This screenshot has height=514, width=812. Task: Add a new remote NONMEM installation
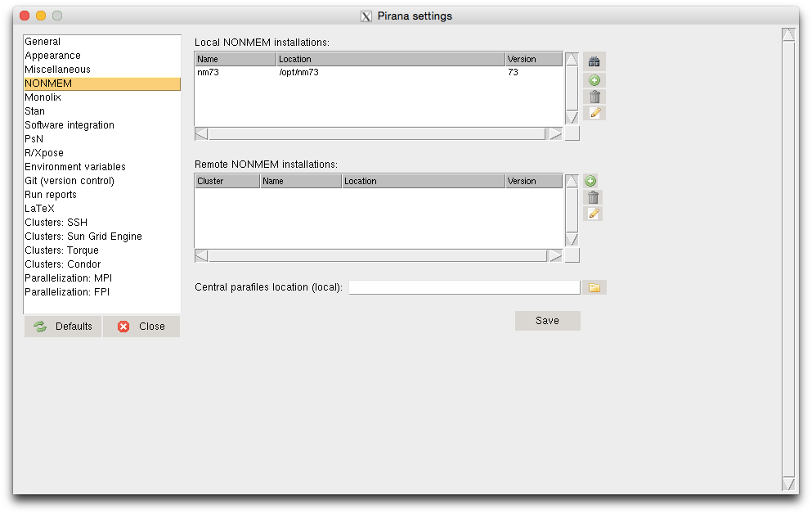tap(590, 181)
